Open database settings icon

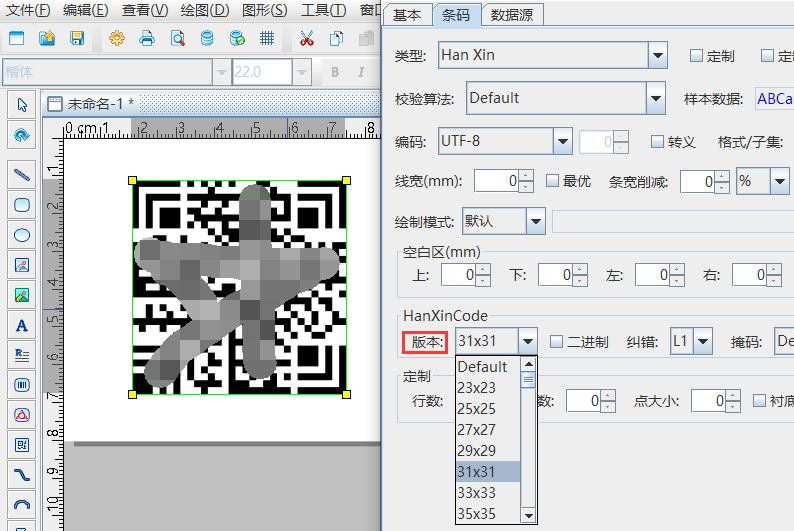(x=207, y=38)
